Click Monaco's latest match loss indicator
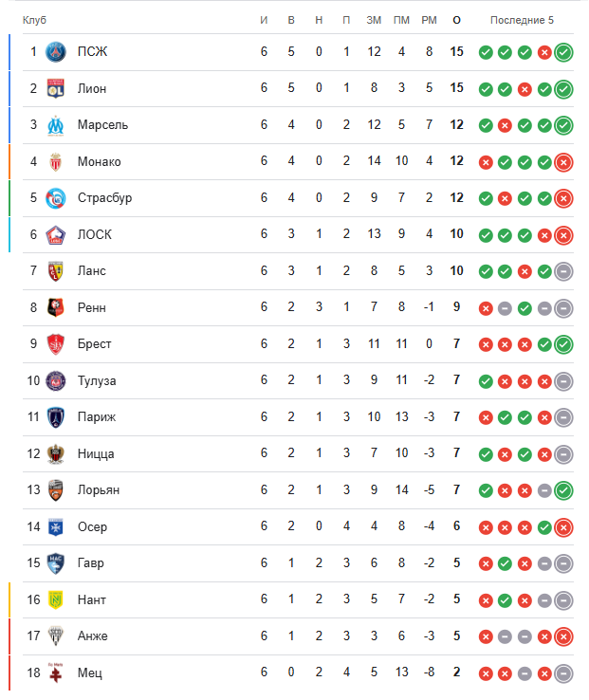This screenshot has width=589, height=700. point(563,161)
